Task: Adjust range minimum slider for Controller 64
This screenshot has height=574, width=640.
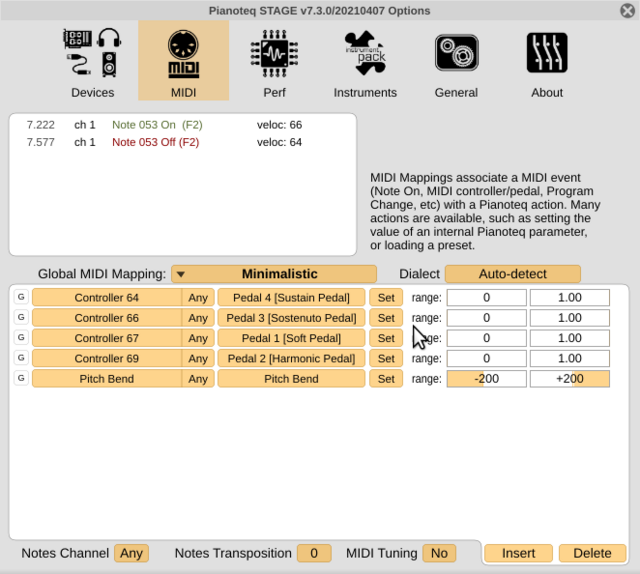Action: tap(487, 298)
